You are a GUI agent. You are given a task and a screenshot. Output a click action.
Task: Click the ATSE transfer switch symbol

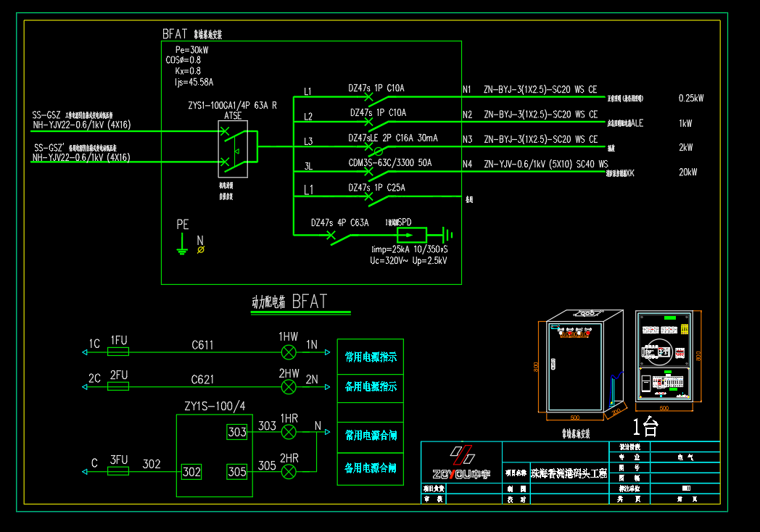(x=233, y=149)
